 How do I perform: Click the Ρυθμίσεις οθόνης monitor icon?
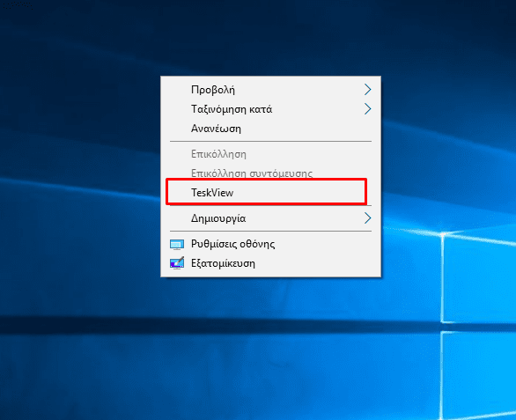coord(177,245)
